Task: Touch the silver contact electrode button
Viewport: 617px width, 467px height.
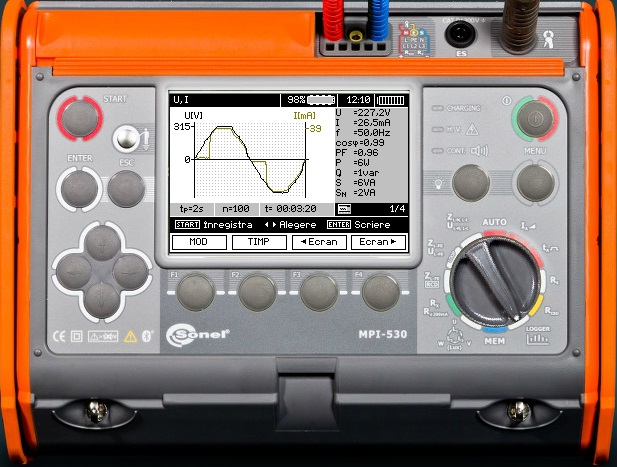Action: pos(127,139)
